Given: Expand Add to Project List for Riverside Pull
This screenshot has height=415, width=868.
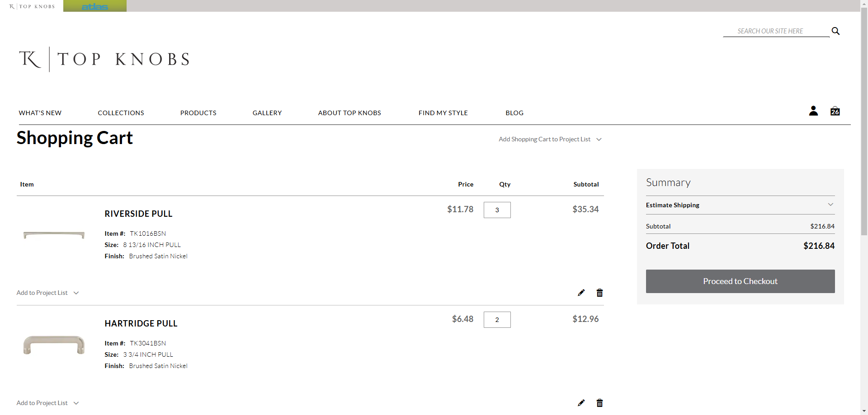Looking at the screenshot, I should [x=48, y=293].
